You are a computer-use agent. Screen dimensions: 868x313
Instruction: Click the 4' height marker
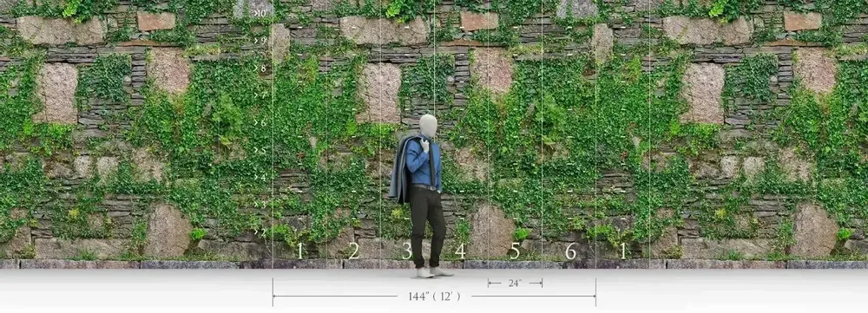(x=260, y=178)
